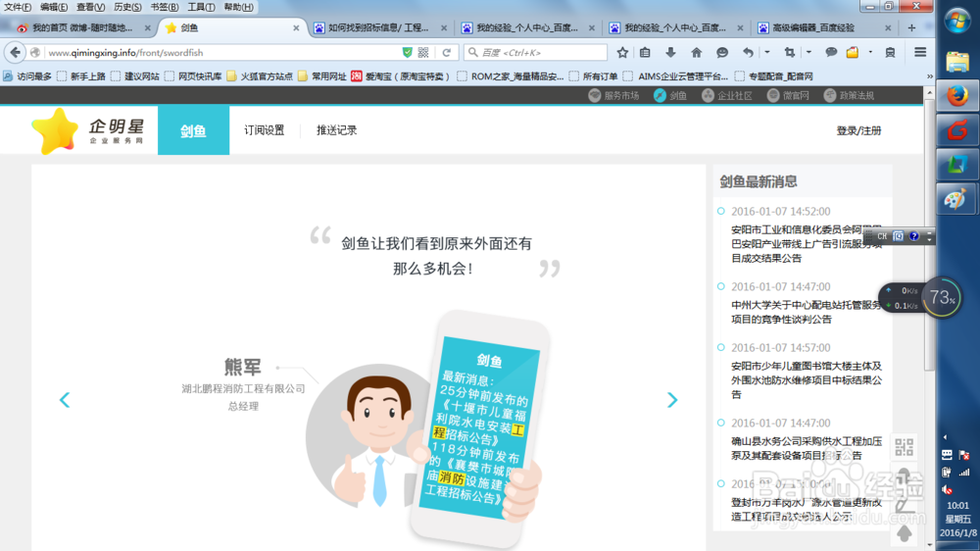
Task: Reload the page with refresh icon
Action: point(446,53)
